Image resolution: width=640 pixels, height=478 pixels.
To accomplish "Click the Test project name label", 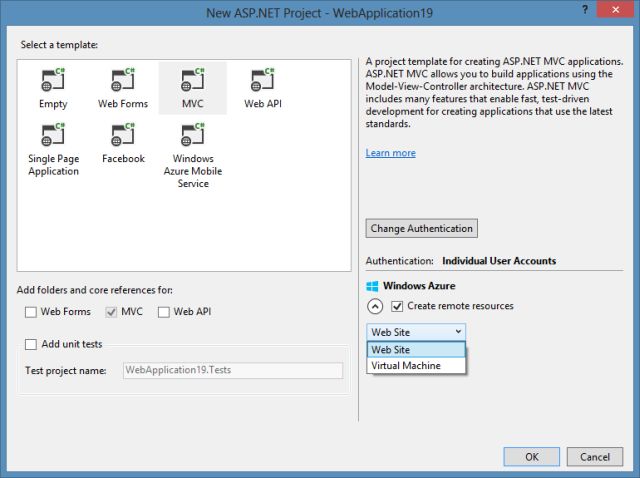I will pos(66,371).
